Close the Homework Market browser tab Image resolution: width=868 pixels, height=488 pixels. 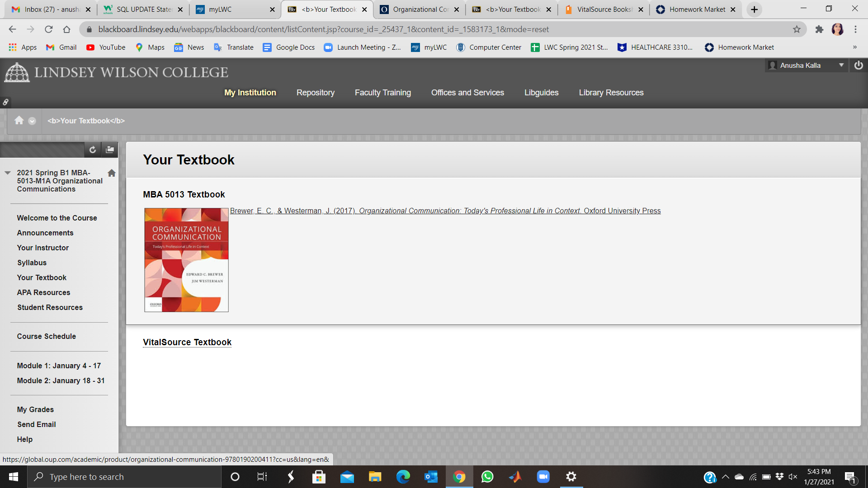pyautogui.click(x=733, y=9)
